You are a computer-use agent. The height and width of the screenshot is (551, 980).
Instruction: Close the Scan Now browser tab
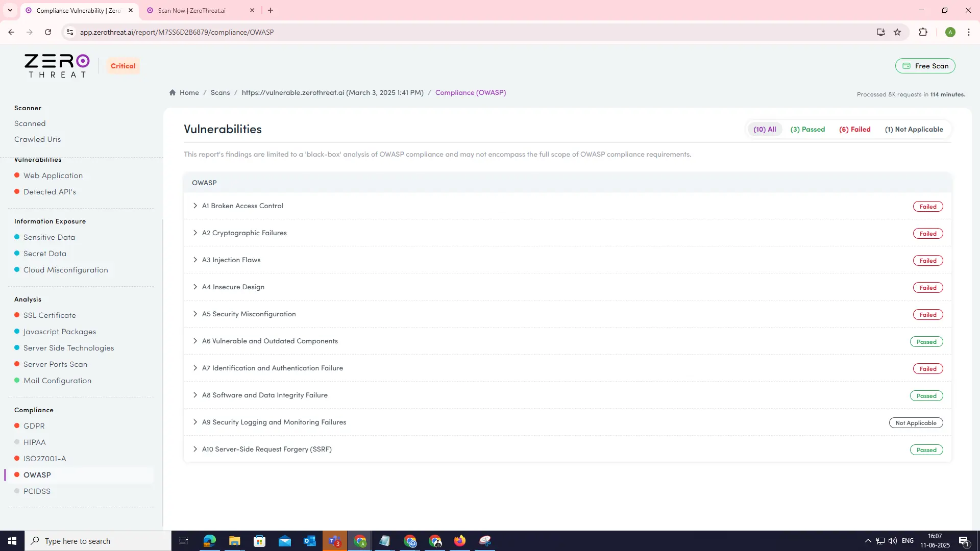252,10
